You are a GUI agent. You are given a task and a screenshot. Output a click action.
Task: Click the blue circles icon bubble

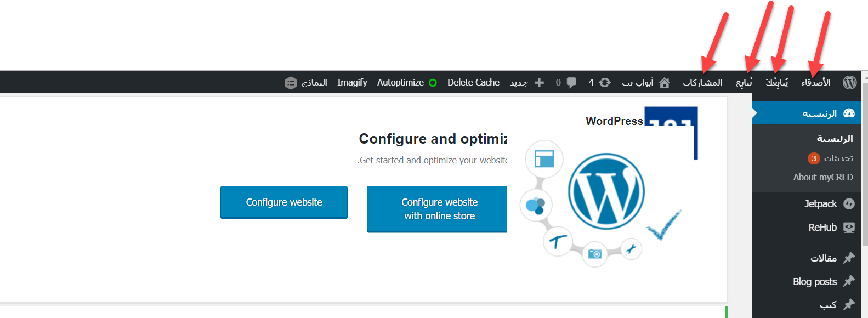pyautogui.click(x=536, y=206)
